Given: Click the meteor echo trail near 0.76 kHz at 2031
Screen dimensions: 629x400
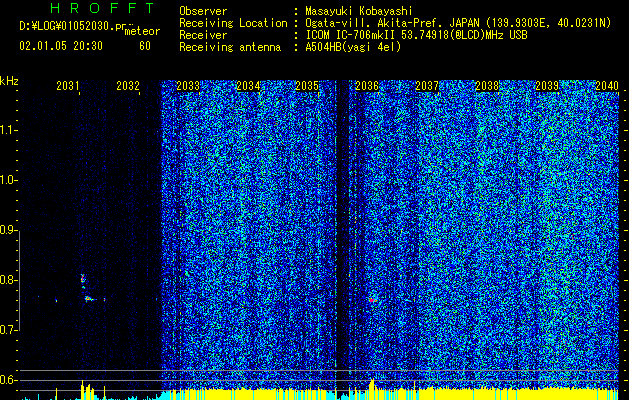Looking at the screenshot, I should pyautogui.click(x=89, y=299).
